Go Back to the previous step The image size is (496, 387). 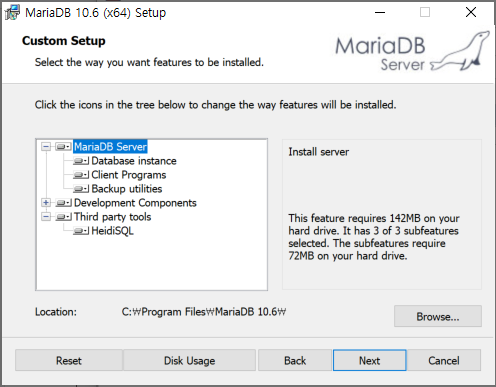tap(295, 360)
